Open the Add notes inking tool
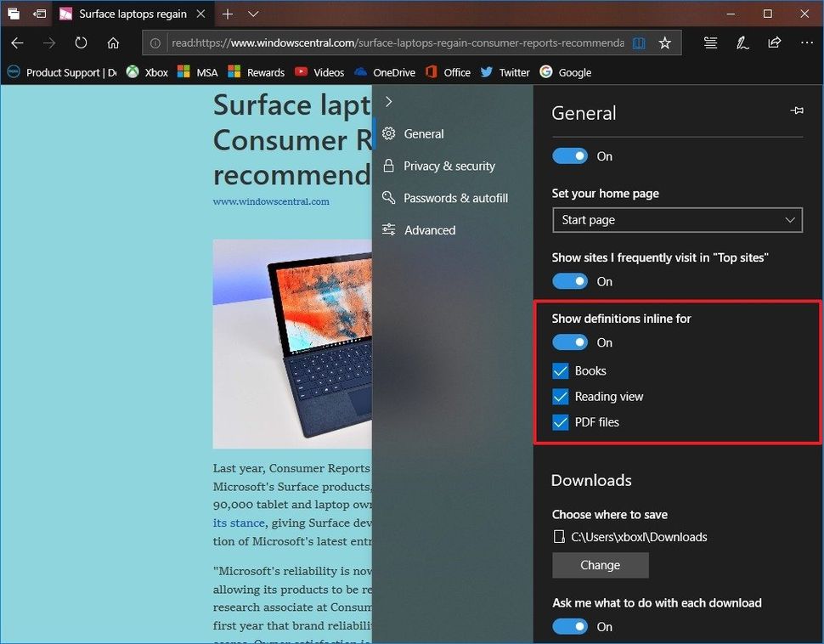The width and height of the screenshot is (824, 644). pyautogui.click(x=742, y=42)
